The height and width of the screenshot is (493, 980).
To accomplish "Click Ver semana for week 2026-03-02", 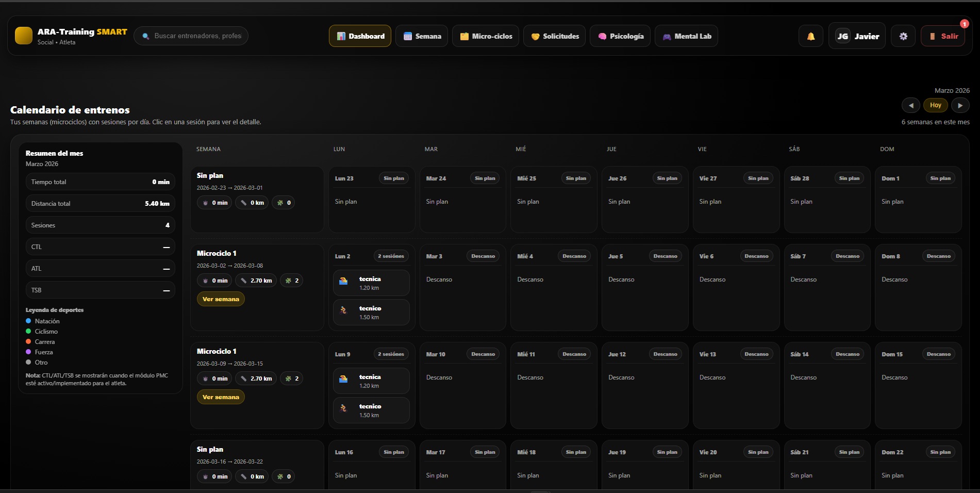I will [x=221, y=299].
